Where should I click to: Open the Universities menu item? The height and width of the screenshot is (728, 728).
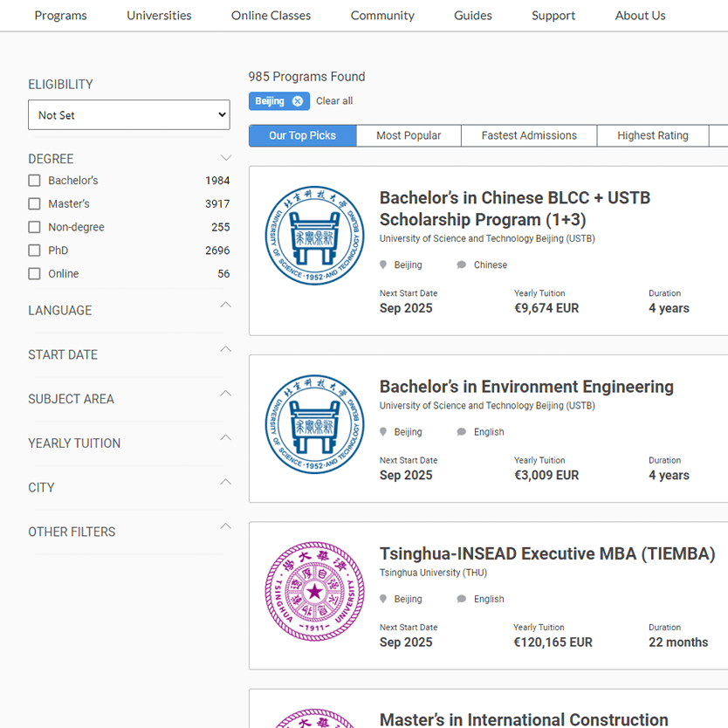click(x=159, y=15)
